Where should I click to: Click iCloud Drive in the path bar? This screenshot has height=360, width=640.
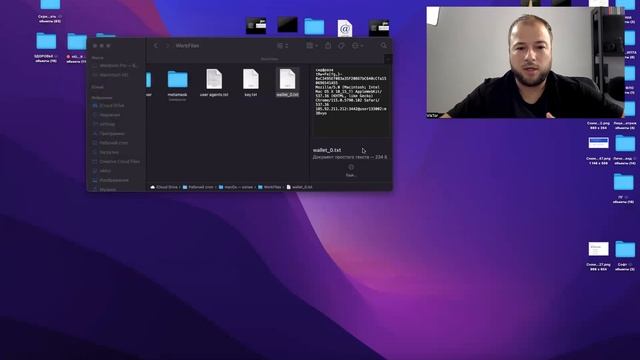pyautogui.click(x=164, y=187)
